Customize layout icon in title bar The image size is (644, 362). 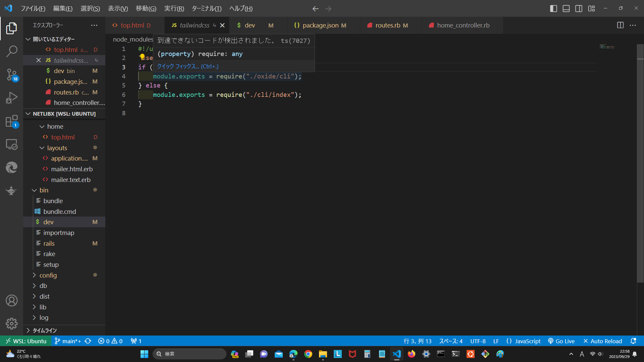coord(591,8)
